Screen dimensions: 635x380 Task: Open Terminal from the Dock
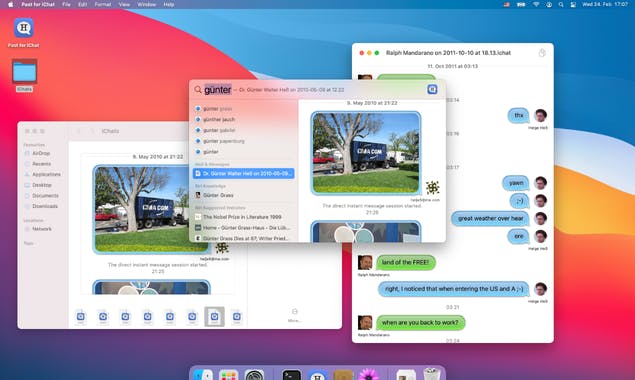click(292, 375)
